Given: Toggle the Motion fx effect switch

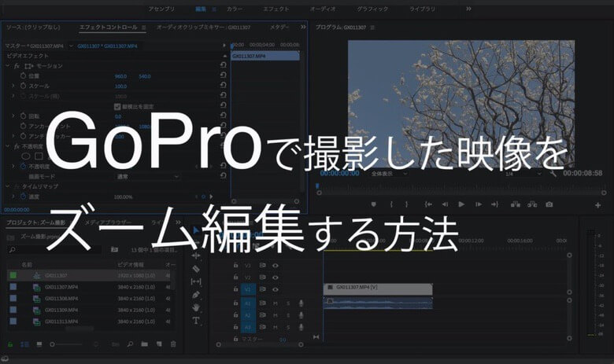Looking at the screenshot, I should pyautogui.click(x=17, y=66).
